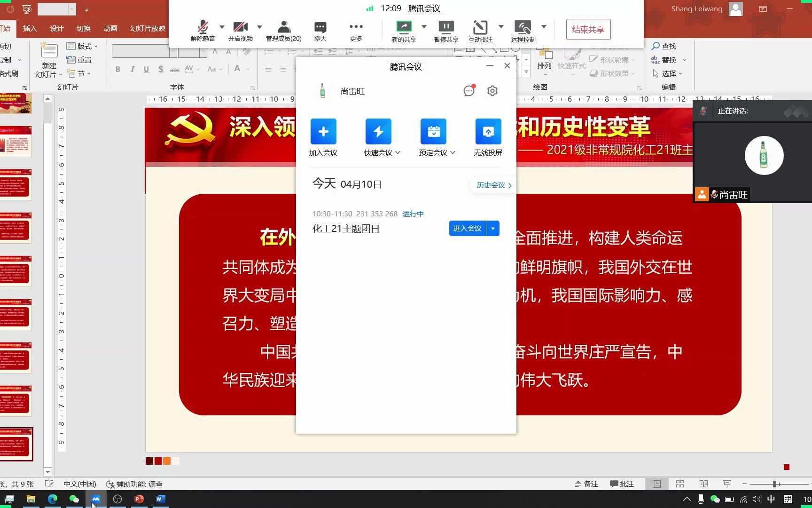Switch to Normal view in status bar

(x=656, y=484)
